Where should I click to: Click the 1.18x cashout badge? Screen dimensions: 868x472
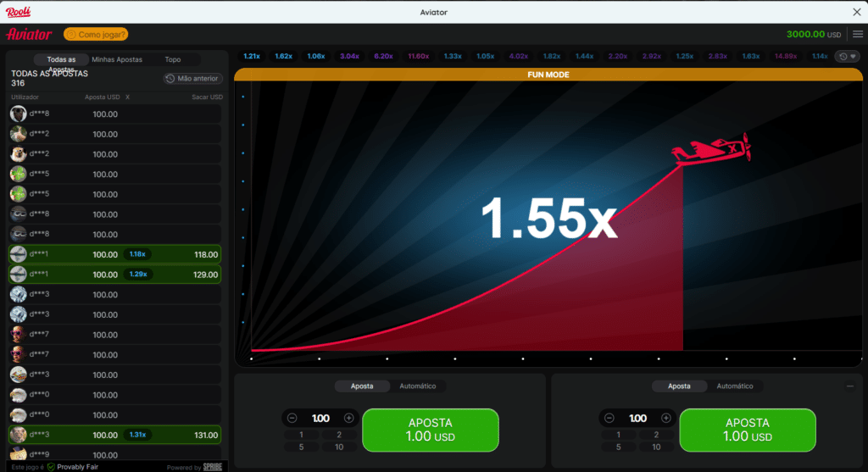point(137,254)
